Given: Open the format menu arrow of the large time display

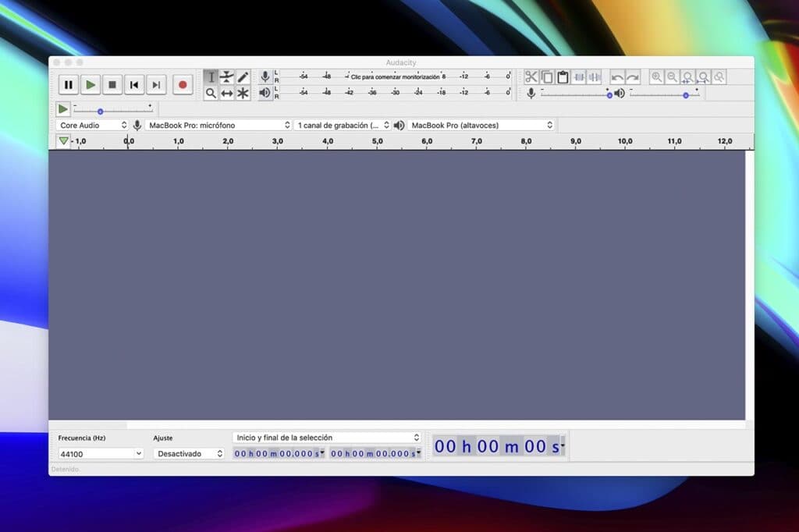Looking at the screenshot, I should click(563, 445).
